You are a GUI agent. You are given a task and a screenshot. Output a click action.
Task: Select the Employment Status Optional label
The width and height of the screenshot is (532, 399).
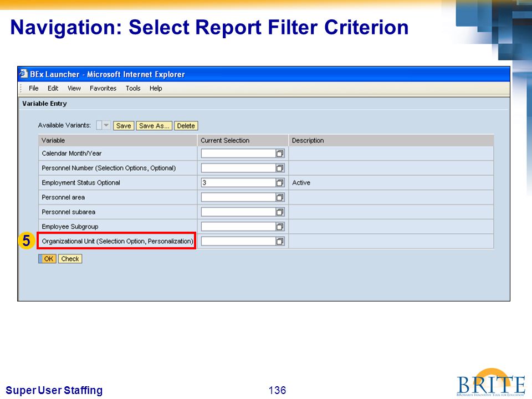(x=81, y=182)
